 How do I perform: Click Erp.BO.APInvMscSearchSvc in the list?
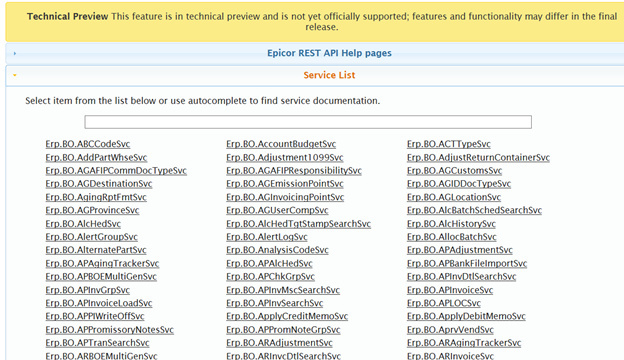tap(283, 290)
